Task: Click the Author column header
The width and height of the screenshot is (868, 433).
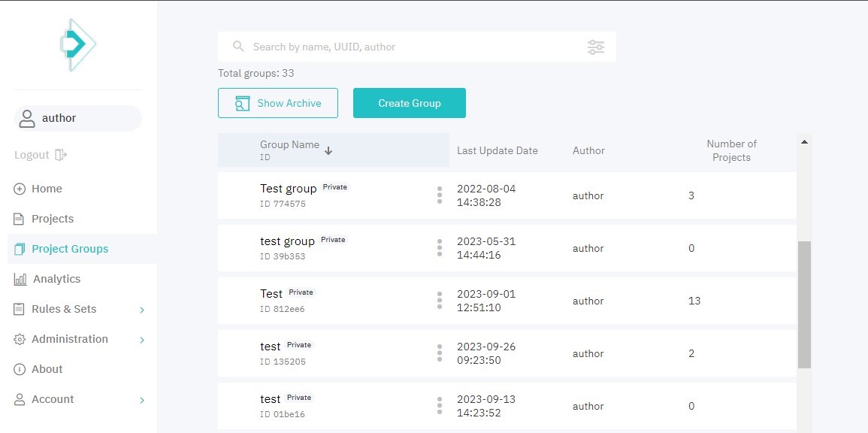Action: [x=588, y=150]
